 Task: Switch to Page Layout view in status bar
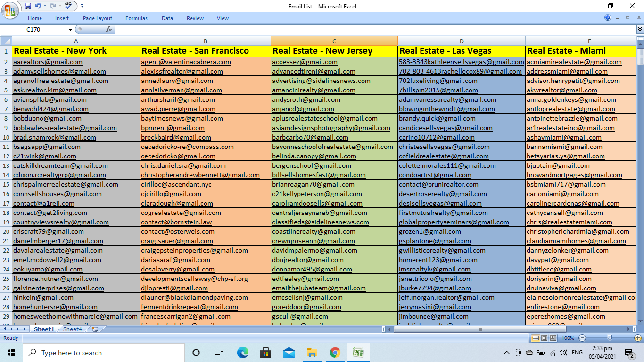[x=544, y=338]
